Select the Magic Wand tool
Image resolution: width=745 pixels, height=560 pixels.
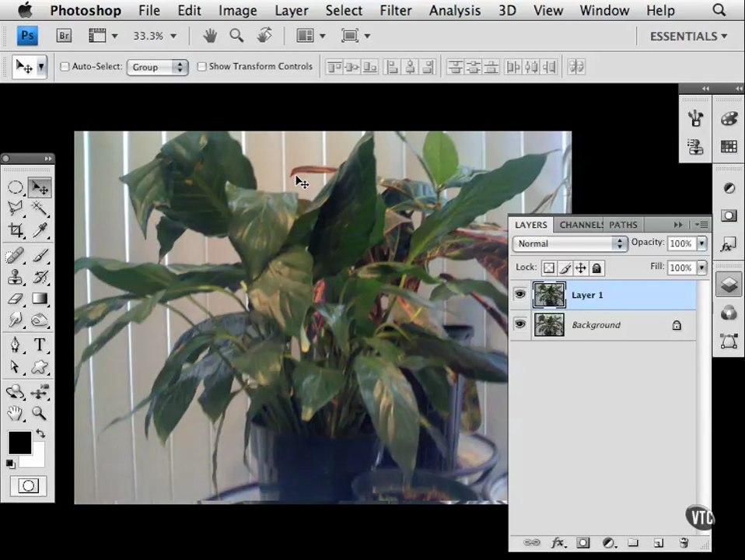(40, 208)
